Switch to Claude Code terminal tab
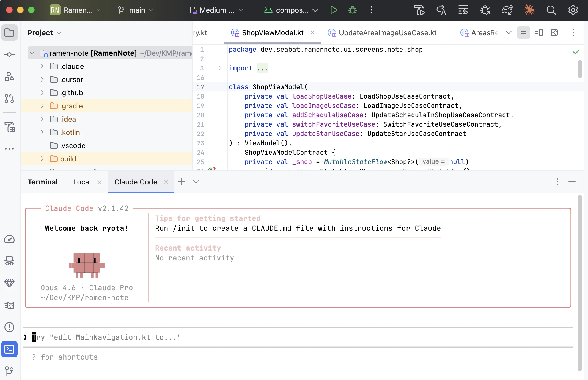 click(x=136, y=182)
